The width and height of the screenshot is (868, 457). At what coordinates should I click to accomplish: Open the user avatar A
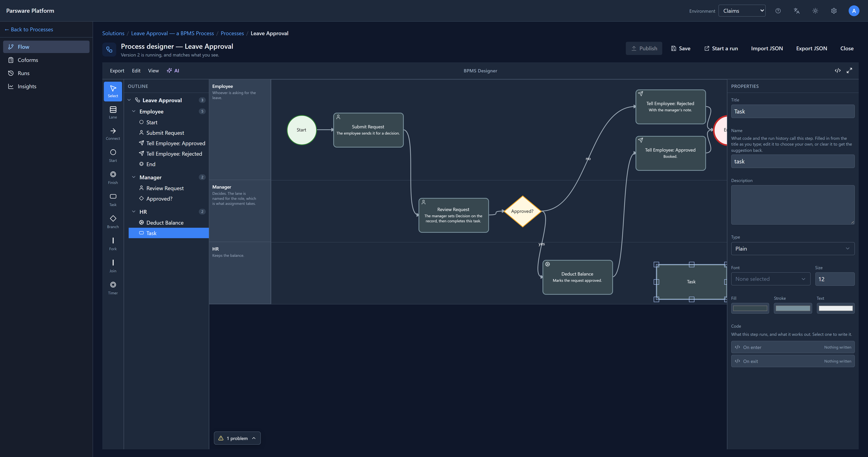click(x=854, y=11)
